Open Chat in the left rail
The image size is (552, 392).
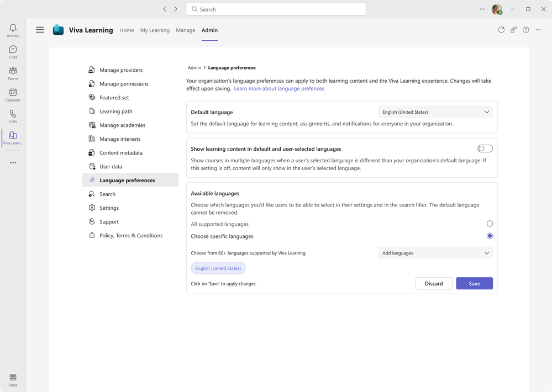pyautogui.click(x=13, y=52)
